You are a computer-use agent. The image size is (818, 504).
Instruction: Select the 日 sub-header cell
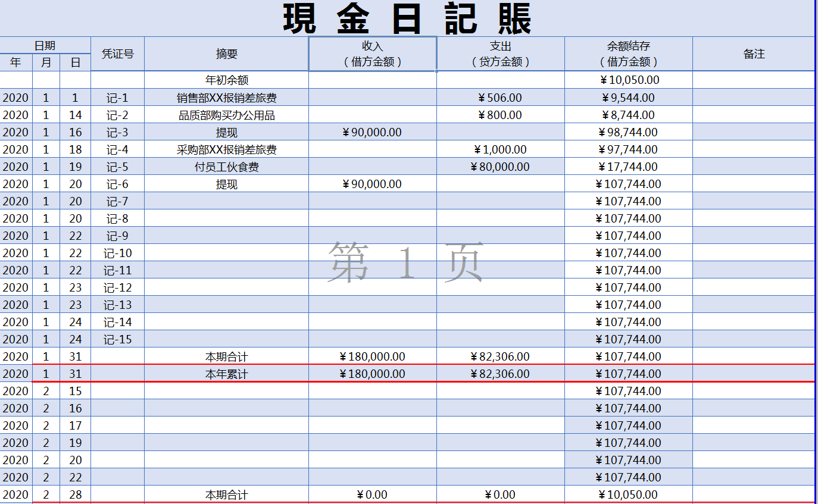76,62
